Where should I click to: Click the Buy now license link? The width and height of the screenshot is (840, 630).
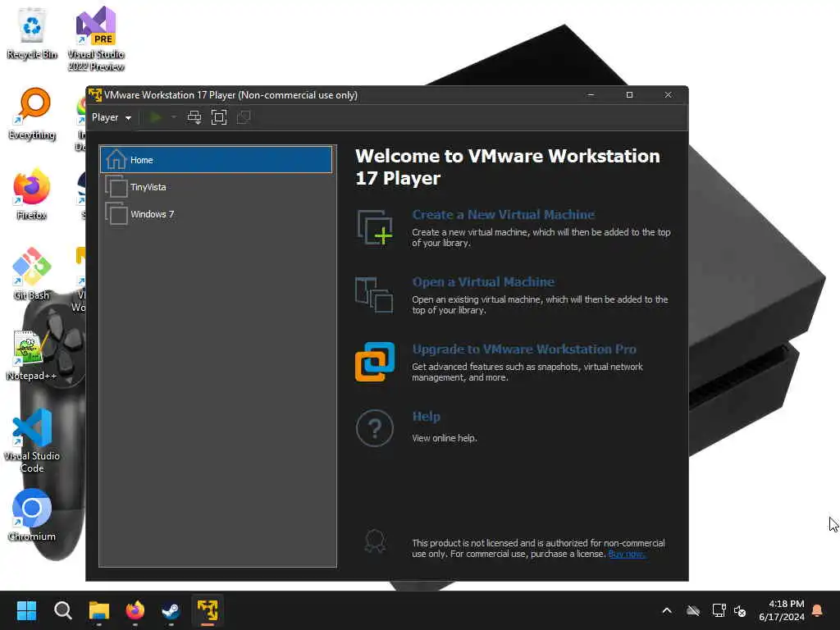coord(626,554)
